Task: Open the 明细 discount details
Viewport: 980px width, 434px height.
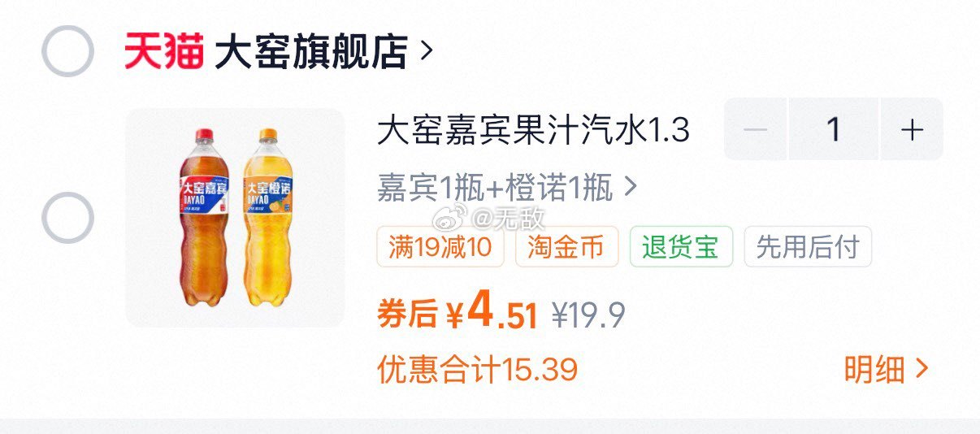Action: [x=886, y=370]
